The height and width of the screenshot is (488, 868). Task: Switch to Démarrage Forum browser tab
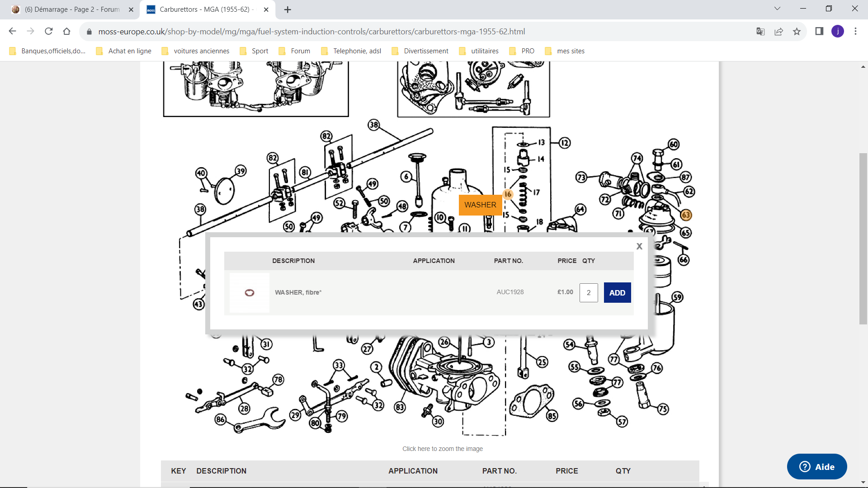pyautogui.click(x=71, y=9)
